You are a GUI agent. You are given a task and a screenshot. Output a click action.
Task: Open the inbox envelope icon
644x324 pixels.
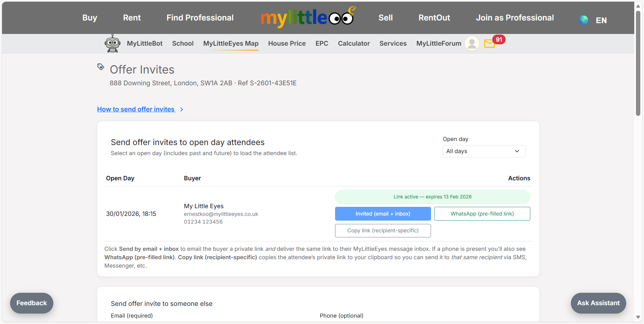pyautogui.click(x=489, y=44)
